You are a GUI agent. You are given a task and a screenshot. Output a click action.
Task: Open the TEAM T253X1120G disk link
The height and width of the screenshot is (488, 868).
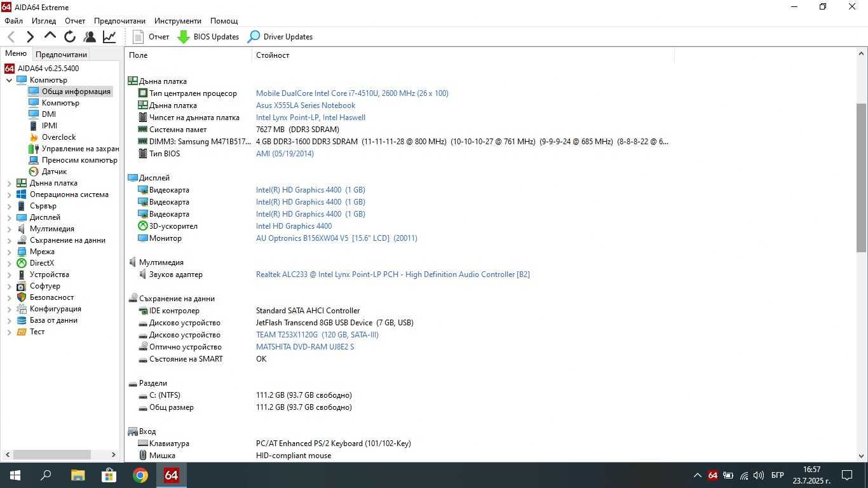(x=317, y=335)
